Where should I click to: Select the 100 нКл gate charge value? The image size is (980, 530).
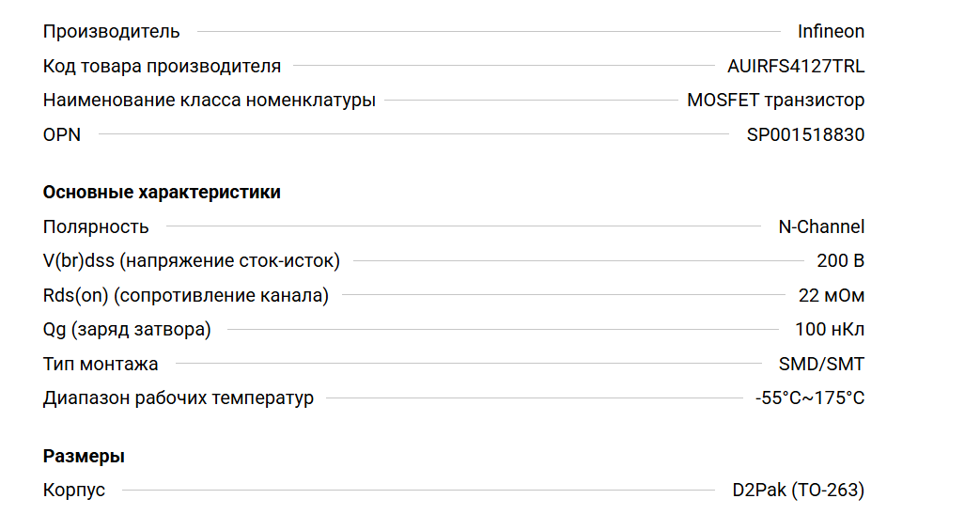(829, 329)
